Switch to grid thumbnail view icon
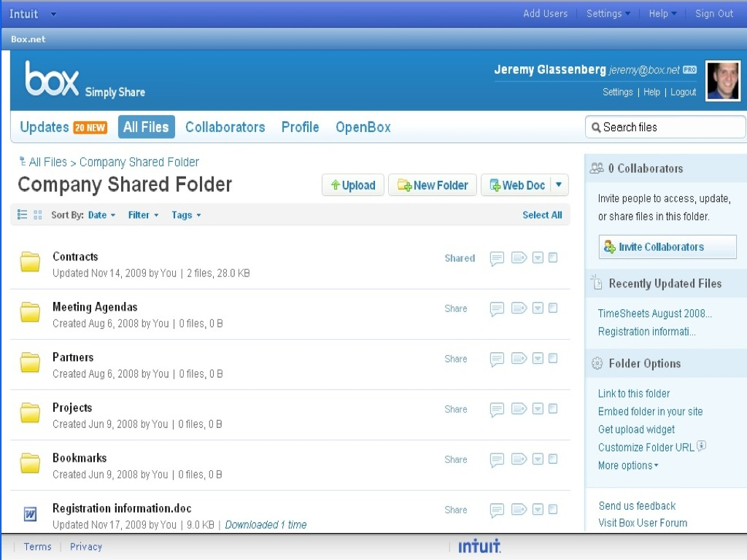Viewport: 747px width, 560px height. (38, 215)
